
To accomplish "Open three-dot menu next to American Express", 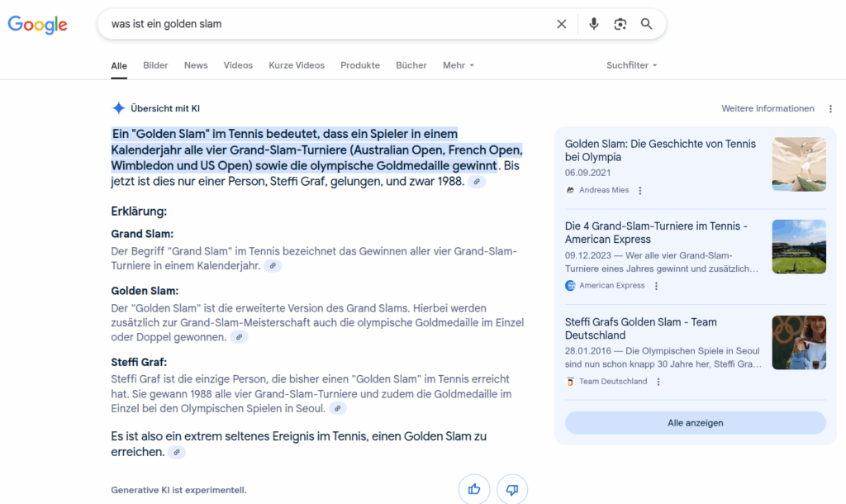I will [656, 286].
